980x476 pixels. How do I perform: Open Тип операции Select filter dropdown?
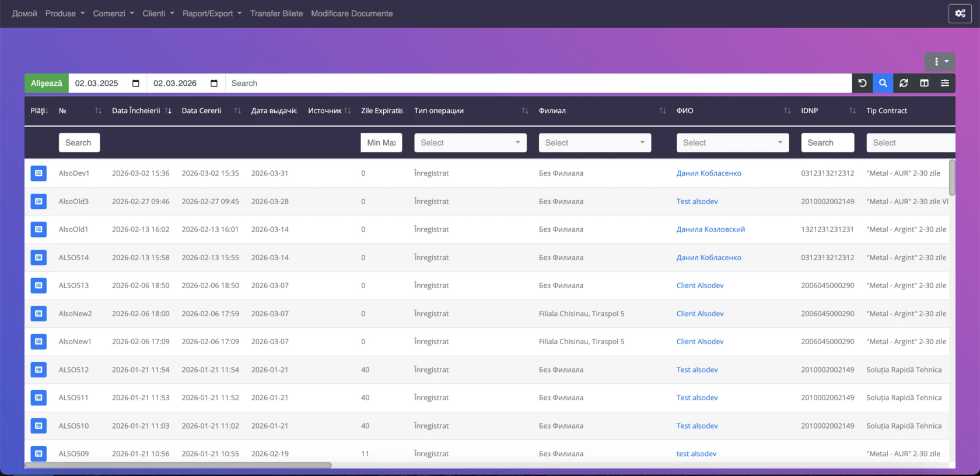pos(470,143)
